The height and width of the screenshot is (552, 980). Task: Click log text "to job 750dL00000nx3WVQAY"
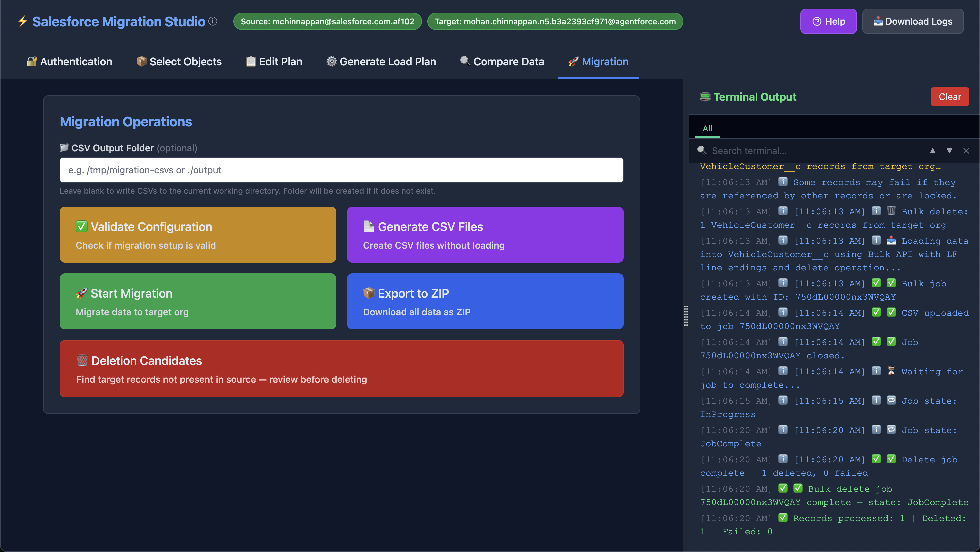click(x=770, y=326)
